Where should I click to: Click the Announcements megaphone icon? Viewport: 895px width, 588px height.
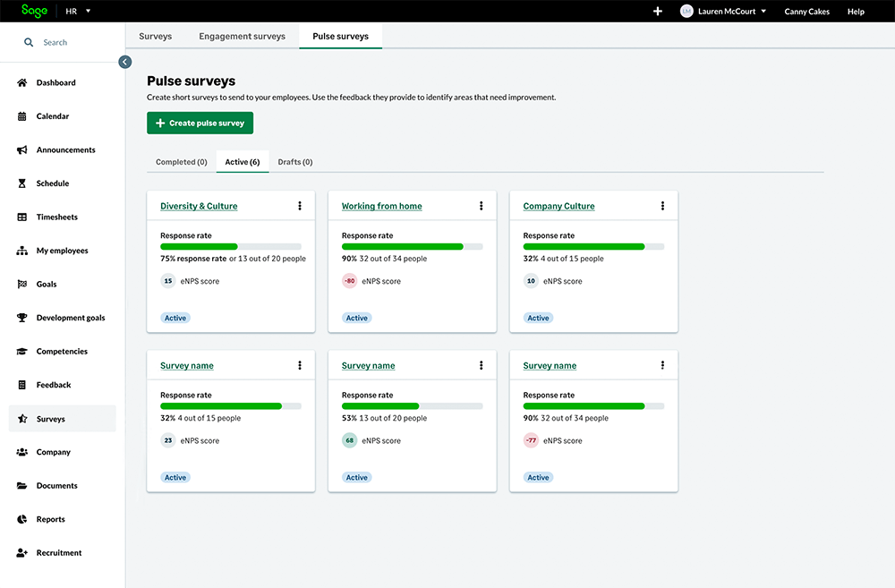(x=22, y=150)
